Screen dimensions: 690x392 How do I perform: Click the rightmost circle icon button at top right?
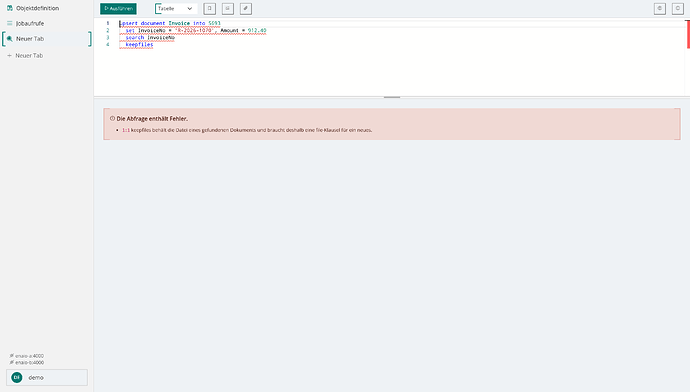point(678,8)
